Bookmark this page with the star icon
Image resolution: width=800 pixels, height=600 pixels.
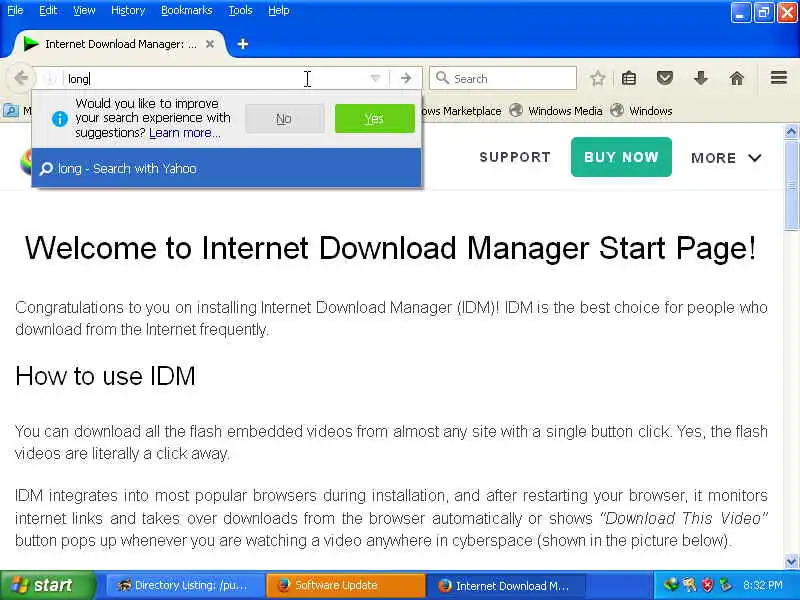[597, 78]
